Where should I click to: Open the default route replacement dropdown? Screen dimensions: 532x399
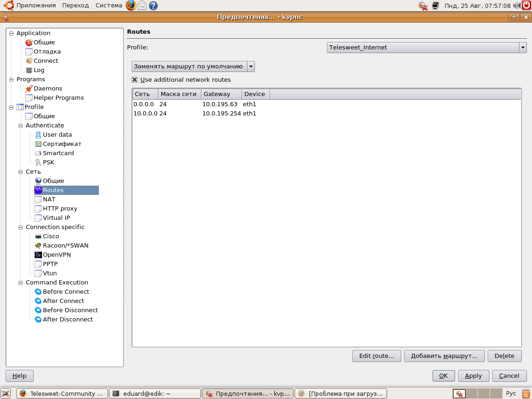pos(193,66)
